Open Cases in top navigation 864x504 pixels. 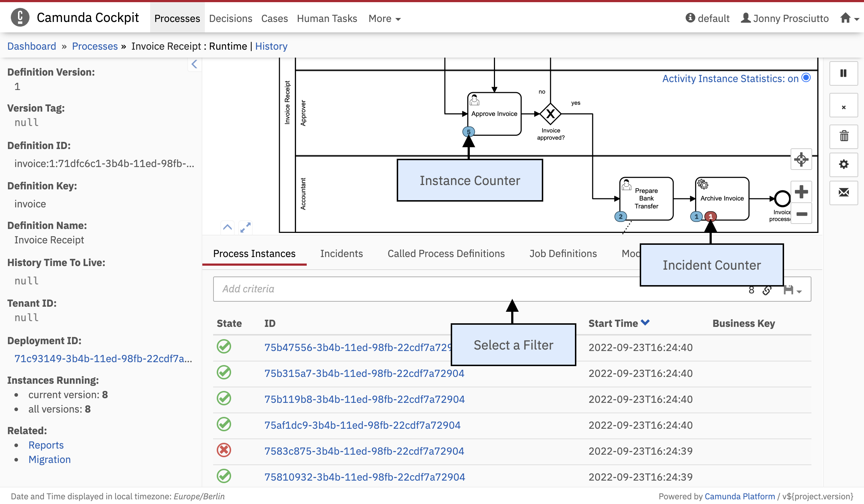point(275,18)
